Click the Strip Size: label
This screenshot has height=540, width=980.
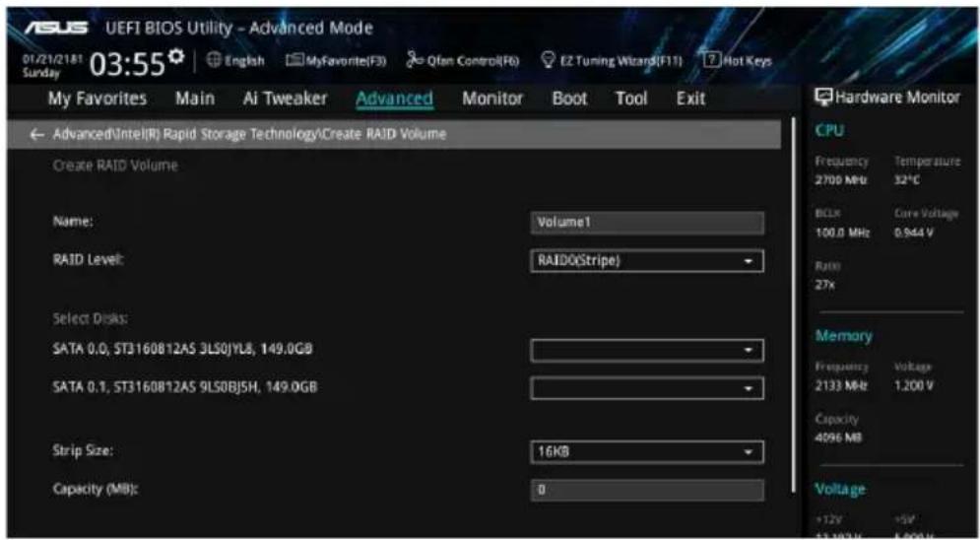tap(83, 451)
